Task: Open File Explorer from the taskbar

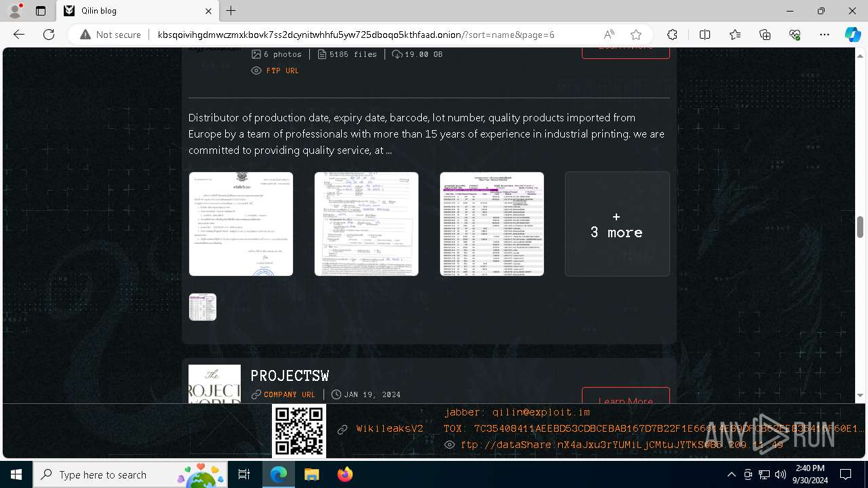Action: point(311,474)
